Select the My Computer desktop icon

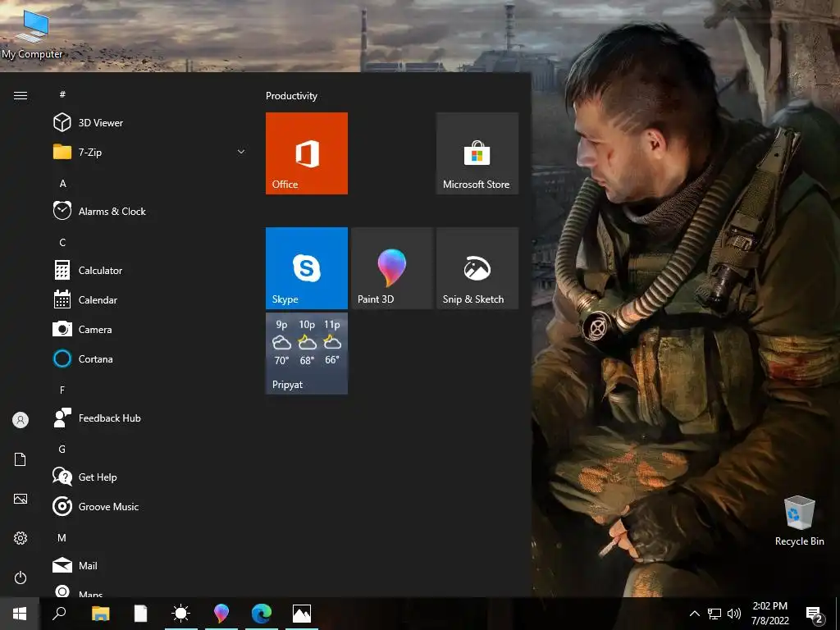32,33
